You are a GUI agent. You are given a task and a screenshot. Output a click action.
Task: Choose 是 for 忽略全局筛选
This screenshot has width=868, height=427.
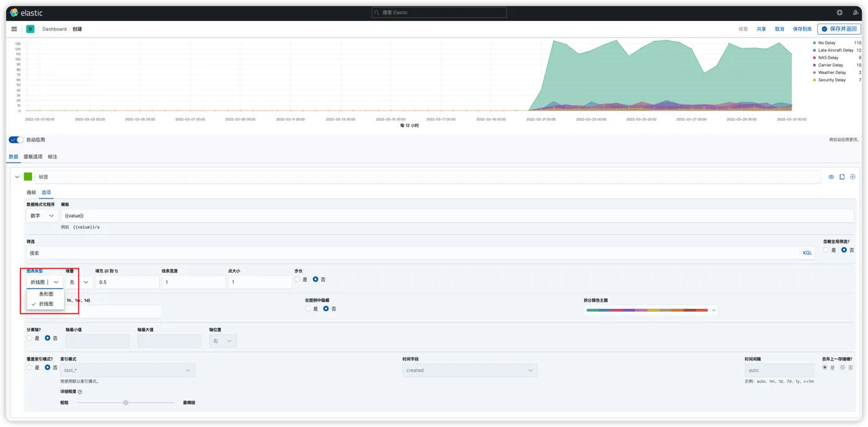pyautogui.click(x=826, y=250)
